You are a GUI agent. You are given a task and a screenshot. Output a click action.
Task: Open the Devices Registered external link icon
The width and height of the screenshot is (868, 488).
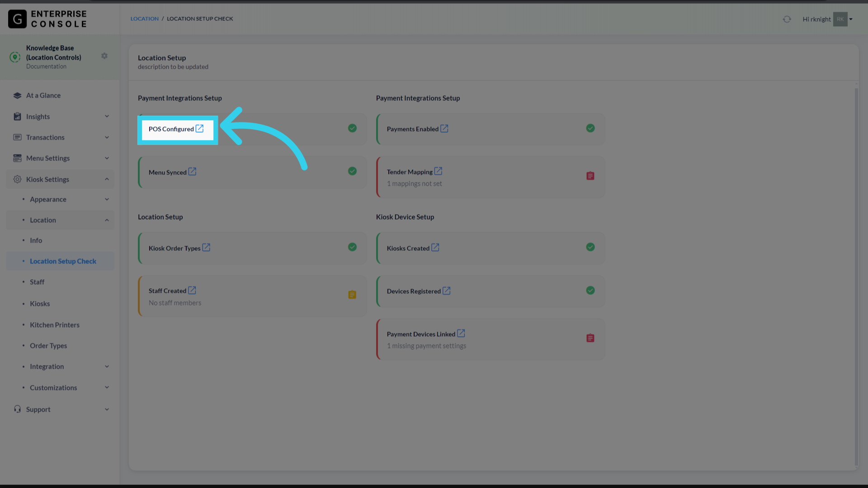coord(447,291)
